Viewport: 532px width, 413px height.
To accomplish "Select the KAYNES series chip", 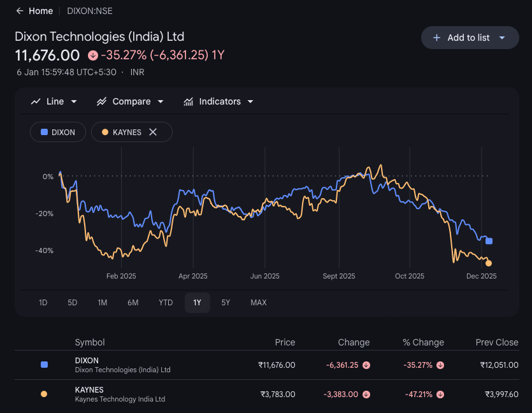I will [132, 132].
